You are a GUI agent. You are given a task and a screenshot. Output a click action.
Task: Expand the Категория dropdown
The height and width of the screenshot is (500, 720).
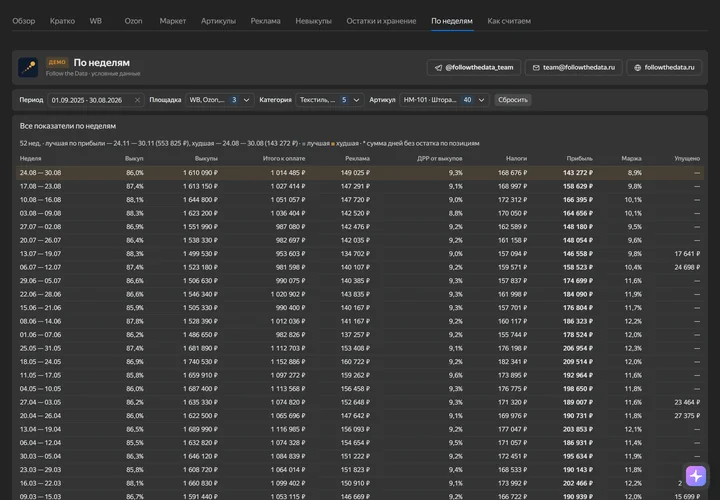pyautogui.click(x=330, y=100)
